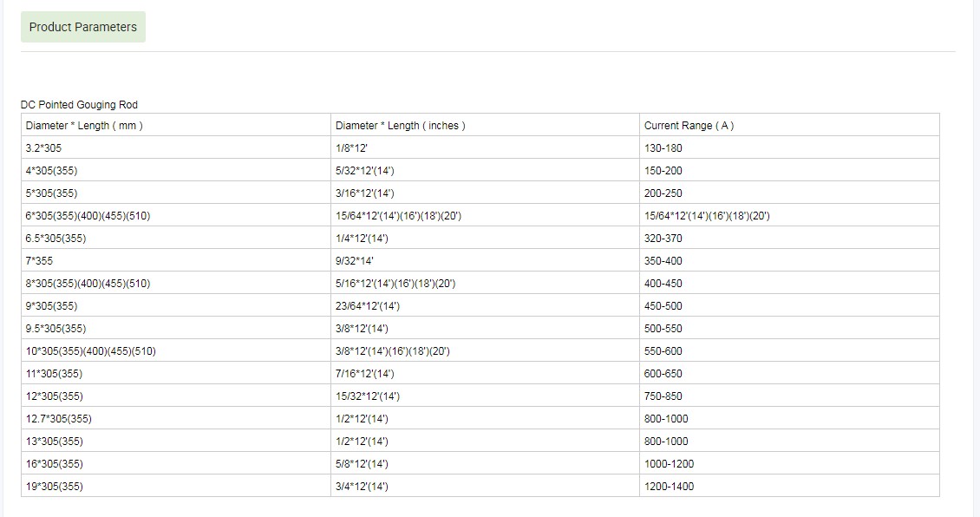Select the 1000-1200 current range cell

tap(669, 464)
